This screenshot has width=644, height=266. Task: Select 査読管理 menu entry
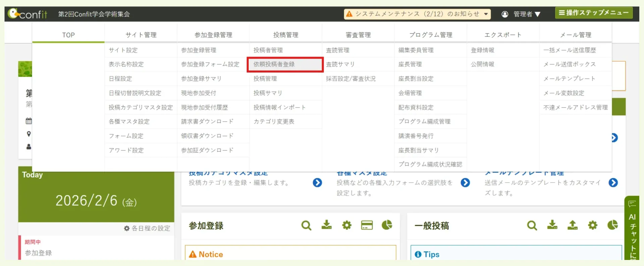pos(358,50)
